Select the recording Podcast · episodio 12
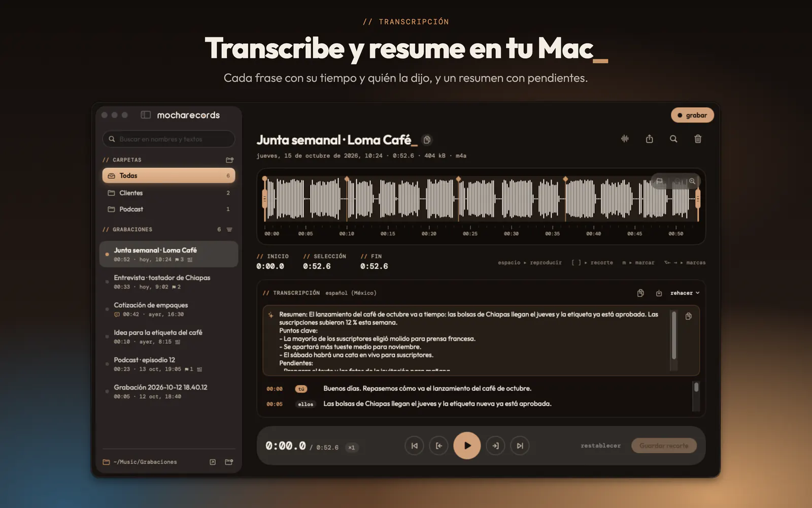812x508 pixels. [x=168, y=364]
